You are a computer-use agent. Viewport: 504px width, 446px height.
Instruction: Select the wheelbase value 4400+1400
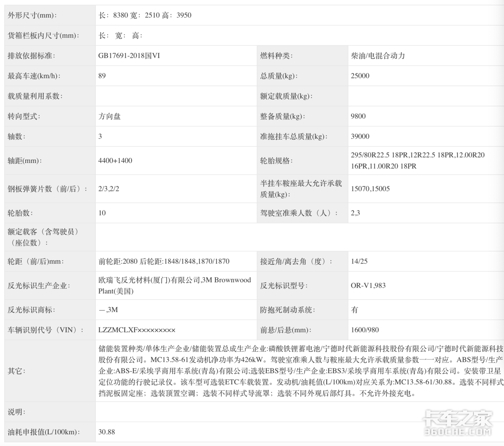pyautogui.click(x=115, y=161)
